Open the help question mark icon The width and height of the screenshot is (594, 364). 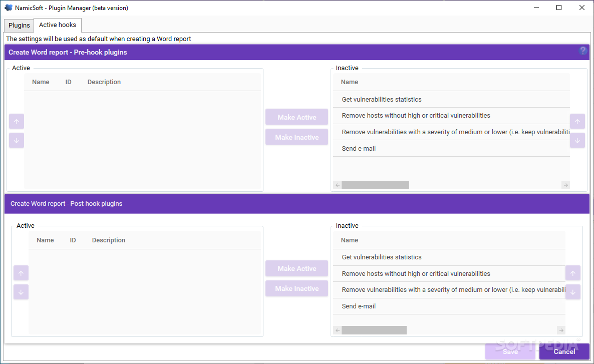click(582, 51)
